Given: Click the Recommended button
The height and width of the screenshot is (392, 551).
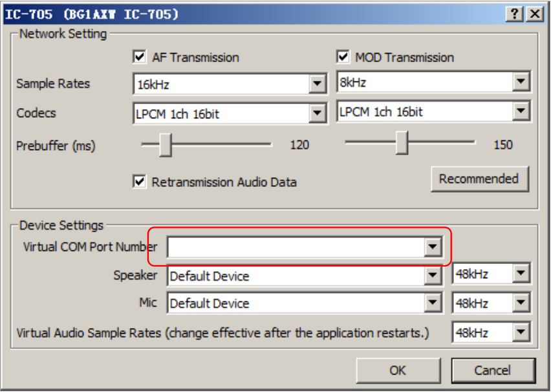Looking at the screenshot, I should pos(480,179).
